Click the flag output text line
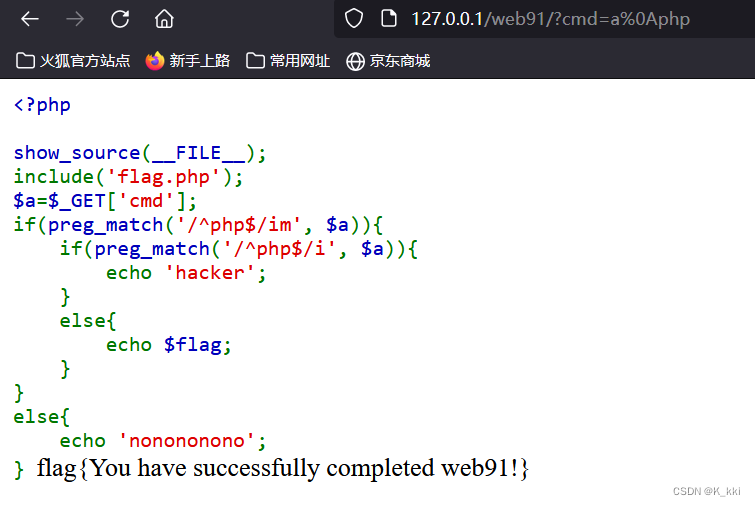 283,468
